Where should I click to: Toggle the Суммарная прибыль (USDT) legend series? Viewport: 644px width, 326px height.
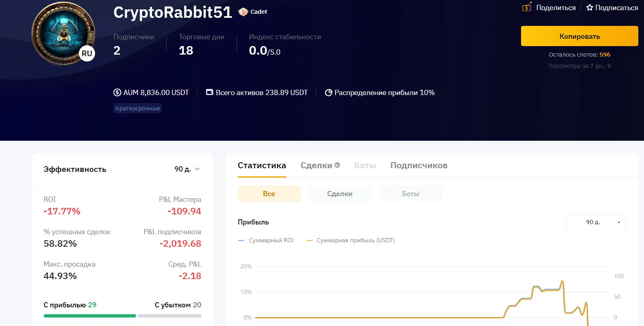pos(350,240)
